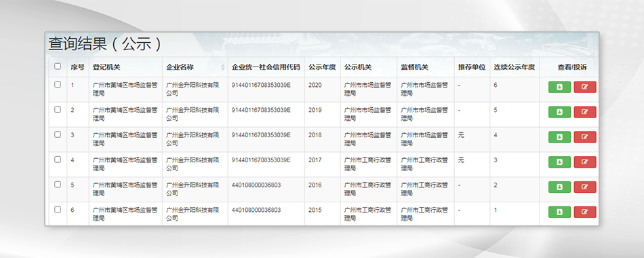This screenshot has height=258, width=644.
Task: Click the 公示机关 column header
Action: click(358, 67)
